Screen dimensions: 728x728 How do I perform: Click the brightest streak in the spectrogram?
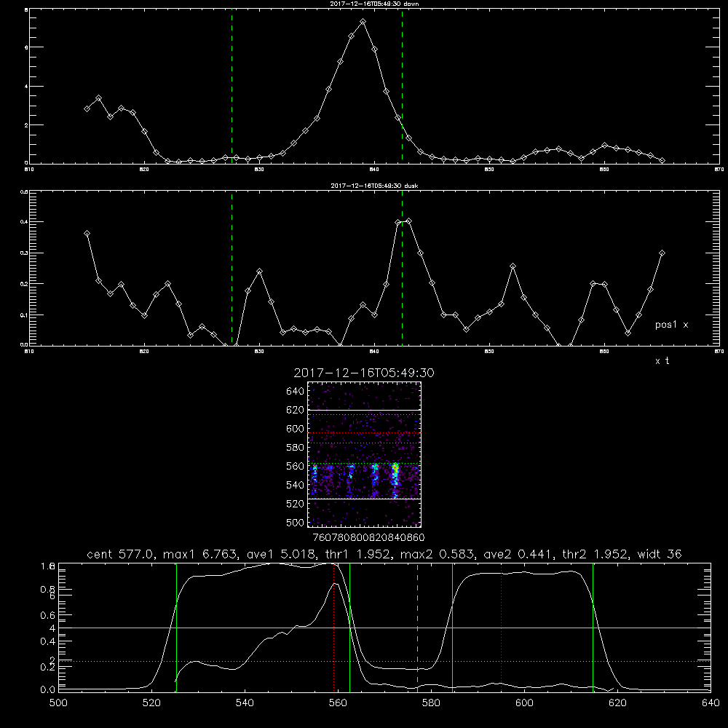[x=395, y=478]
